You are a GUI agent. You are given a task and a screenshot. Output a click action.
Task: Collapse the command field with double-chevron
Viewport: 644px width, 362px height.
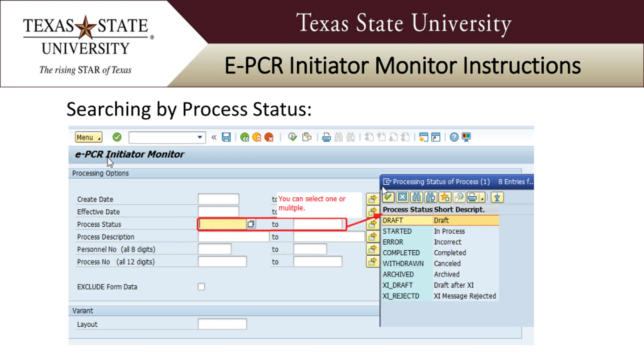coord(214,137)
